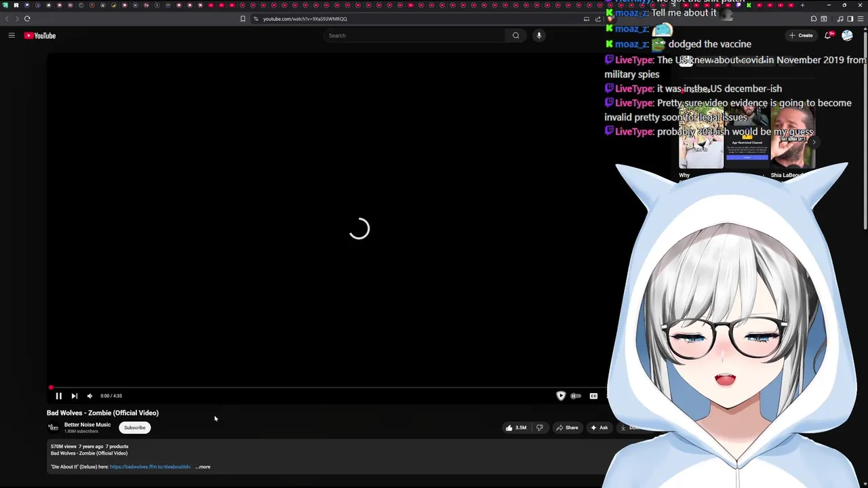This screenshot has height=488, width=868.
Task: Go back in browser history
Action: pos(7,19)
